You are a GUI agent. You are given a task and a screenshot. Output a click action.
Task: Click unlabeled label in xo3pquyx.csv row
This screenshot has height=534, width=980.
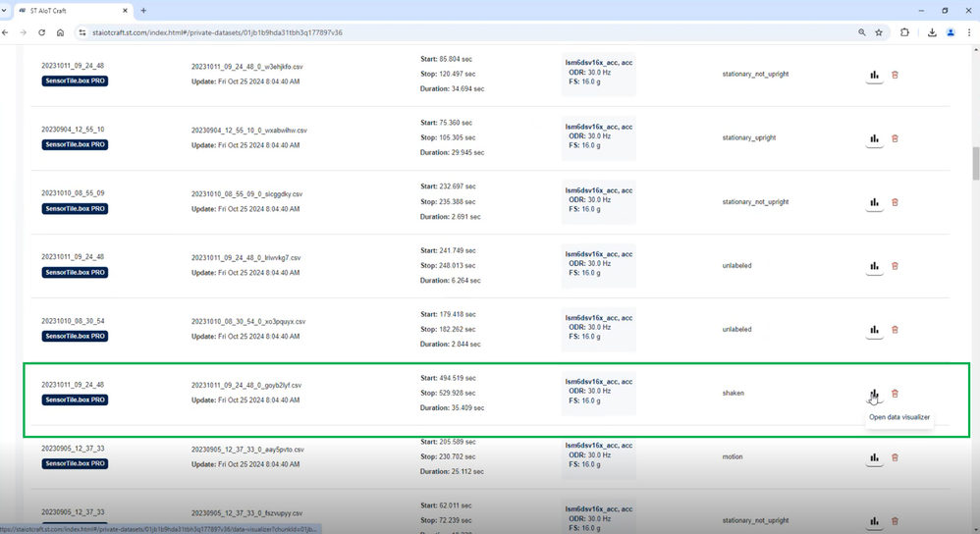click(736, 329)
